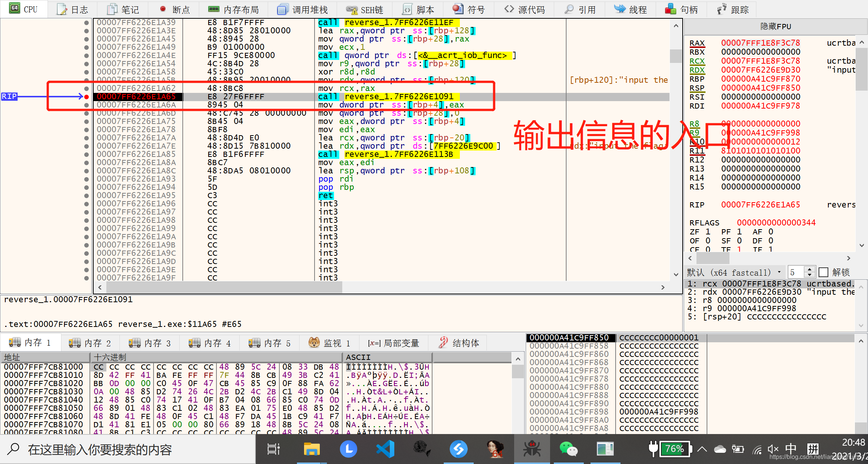This screenshot has width=868, height=464.
Task: Toggle breakpoint at address 00007FF6226E1A65
Action: (x=87, y=97)
